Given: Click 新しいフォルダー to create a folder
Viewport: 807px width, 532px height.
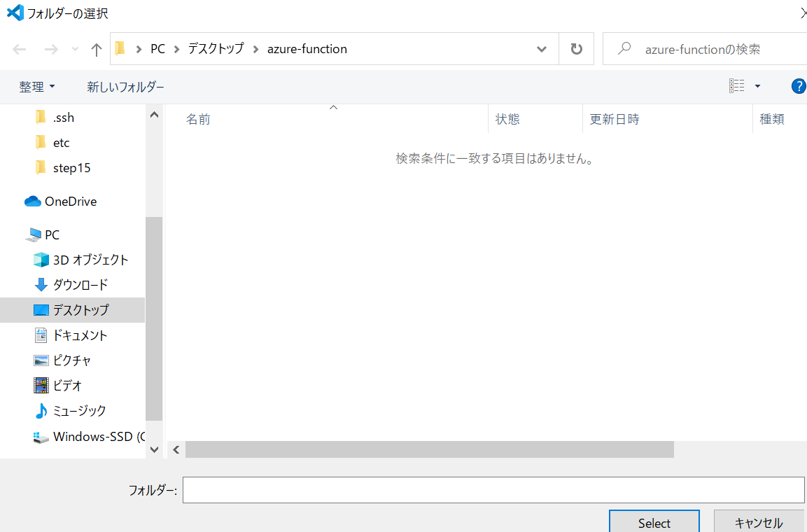Looking at the screenshot, I should 125,87.
